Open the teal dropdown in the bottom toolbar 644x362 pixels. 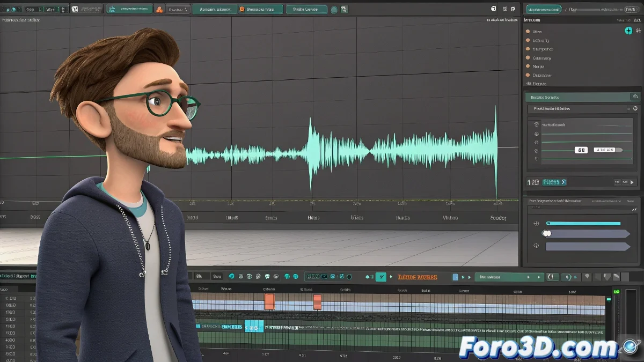point(509,277)
